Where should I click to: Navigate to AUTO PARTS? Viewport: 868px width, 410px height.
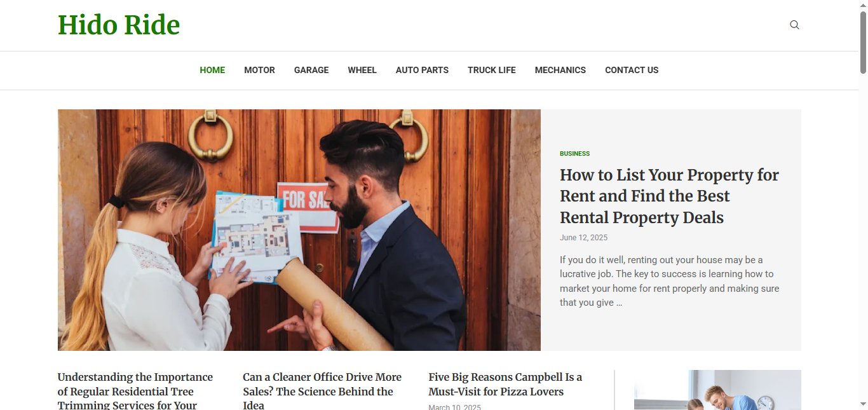pos(422,70)
